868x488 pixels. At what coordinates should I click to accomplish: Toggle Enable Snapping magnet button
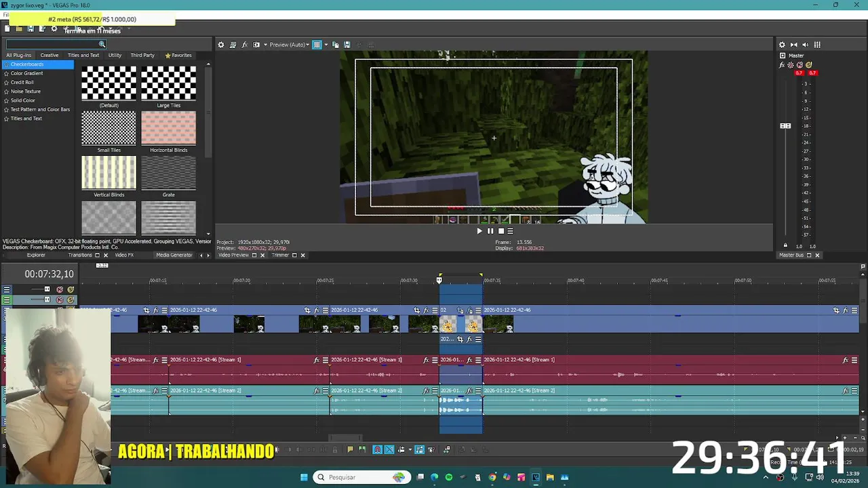[378, 449]
